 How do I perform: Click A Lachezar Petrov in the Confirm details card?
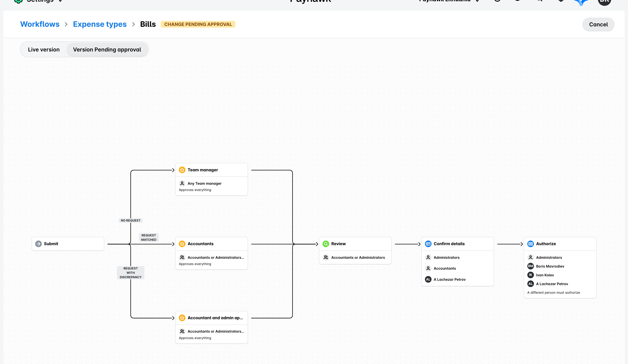coord(450,279)
